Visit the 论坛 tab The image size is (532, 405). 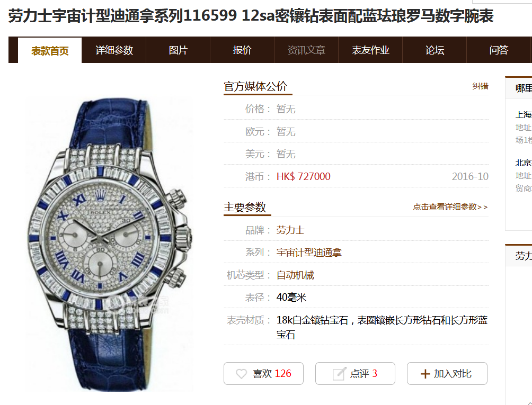435,50
